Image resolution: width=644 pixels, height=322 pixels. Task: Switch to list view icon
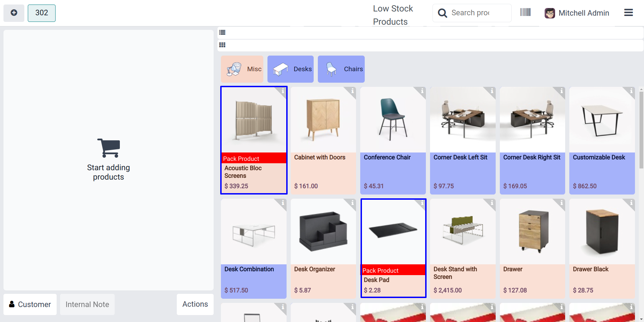click(222, 32)
